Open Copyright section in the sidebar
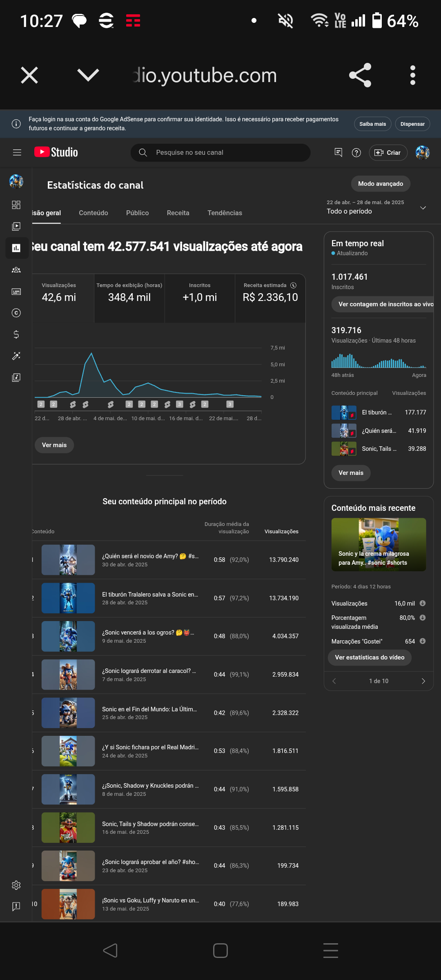Viewport: 441px width, 980px height. (x=16, y=313)
